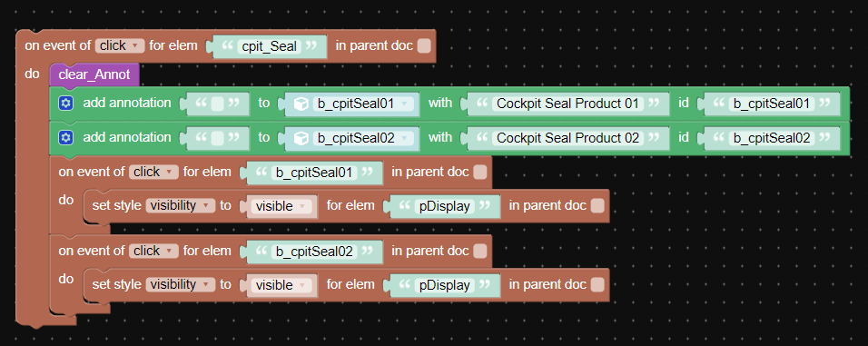
Task: Check parent doc box on first pDisplay style block
Action: 597,206
